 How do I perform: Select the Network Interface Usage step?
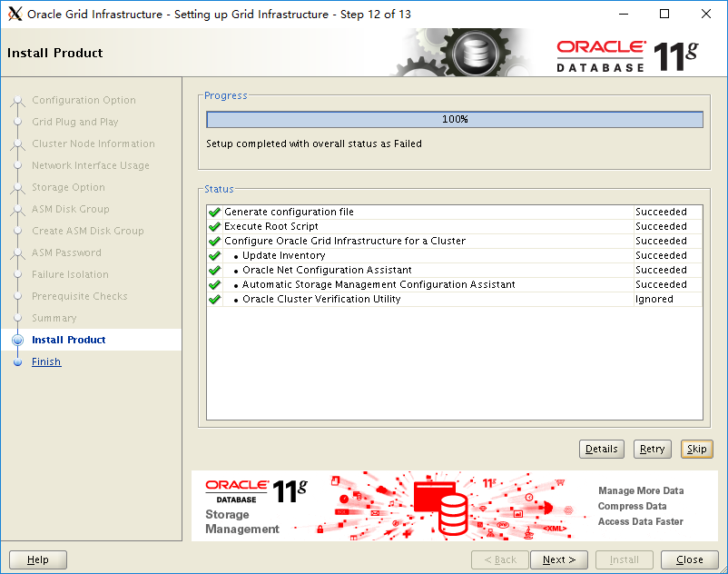(x=91, y=166)
